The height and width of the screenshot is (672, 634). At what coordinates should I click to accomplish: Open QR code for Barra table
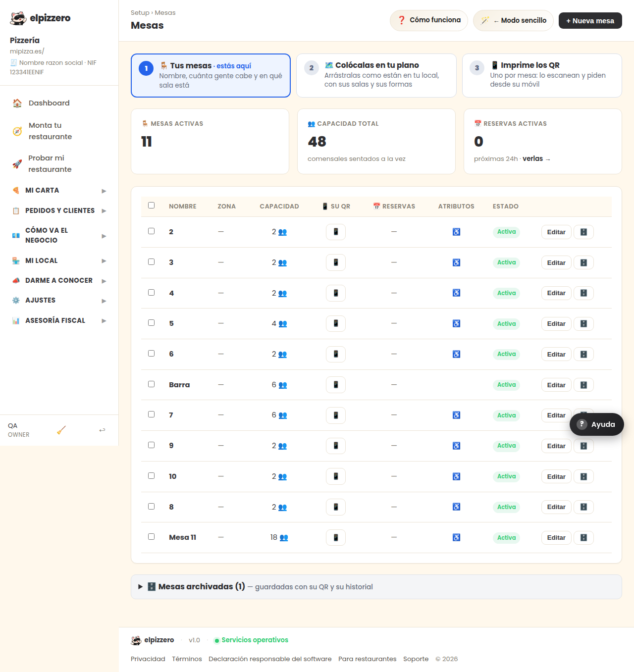pos(335,385)
